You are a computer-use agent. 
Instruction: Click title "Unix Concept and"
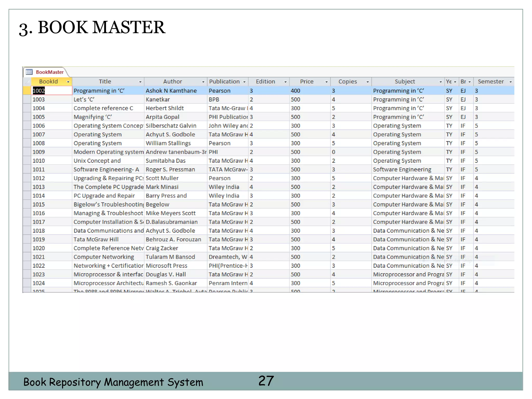point(97,161)
